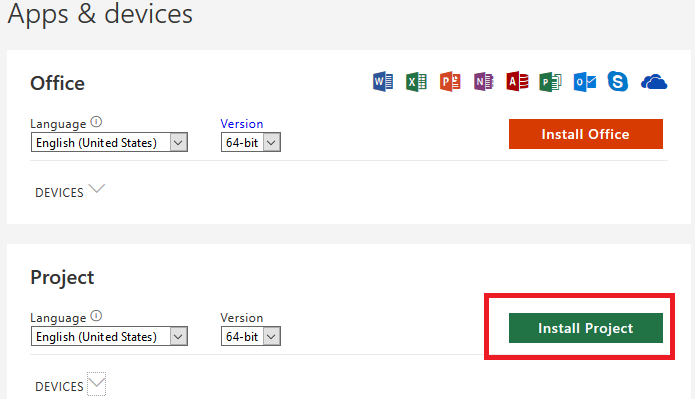
Task: Open Office Language dropdown
Action: (109, 142)
